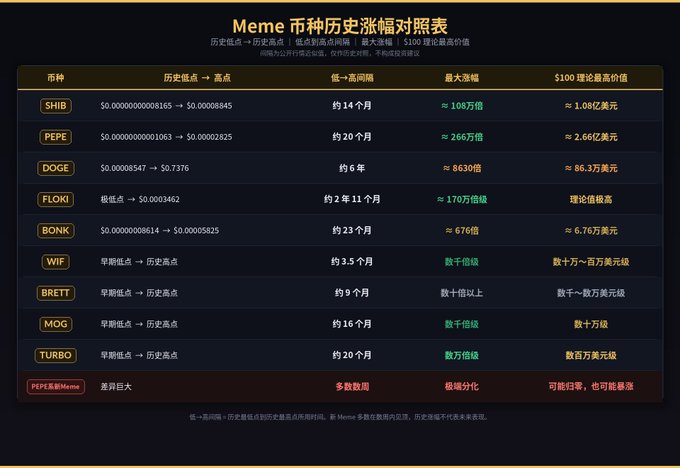Click 约 20 个月 in PEPE row
The image size is (680, 468).
point(352,137)
